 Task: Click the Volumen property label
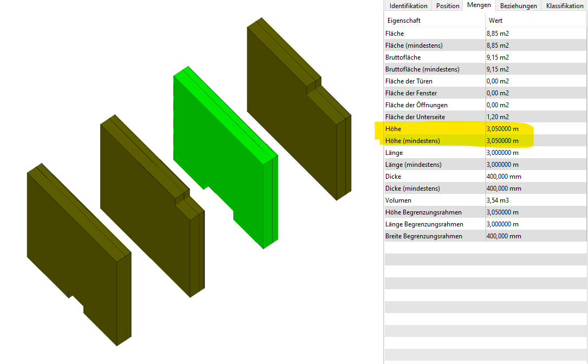pyautogui.click(x=398, y=200)
